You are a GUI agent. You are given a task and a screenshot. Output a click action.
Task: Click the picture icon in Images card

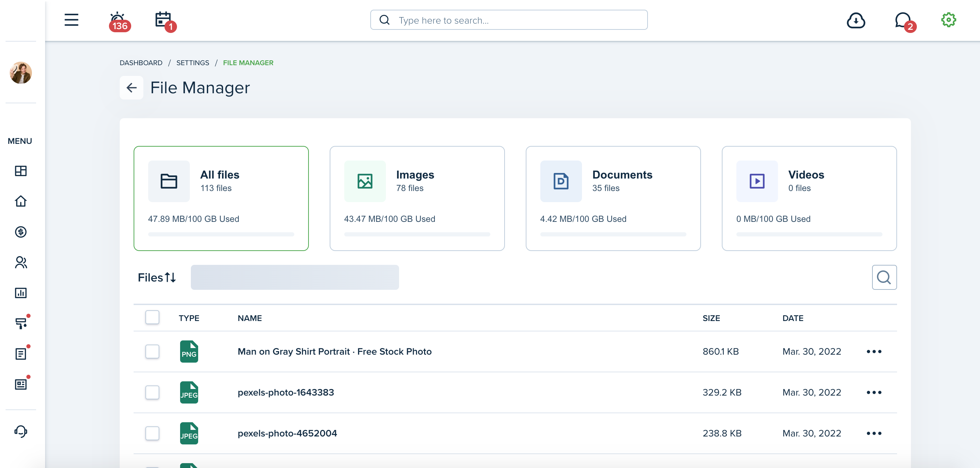(x=364, y=181)
